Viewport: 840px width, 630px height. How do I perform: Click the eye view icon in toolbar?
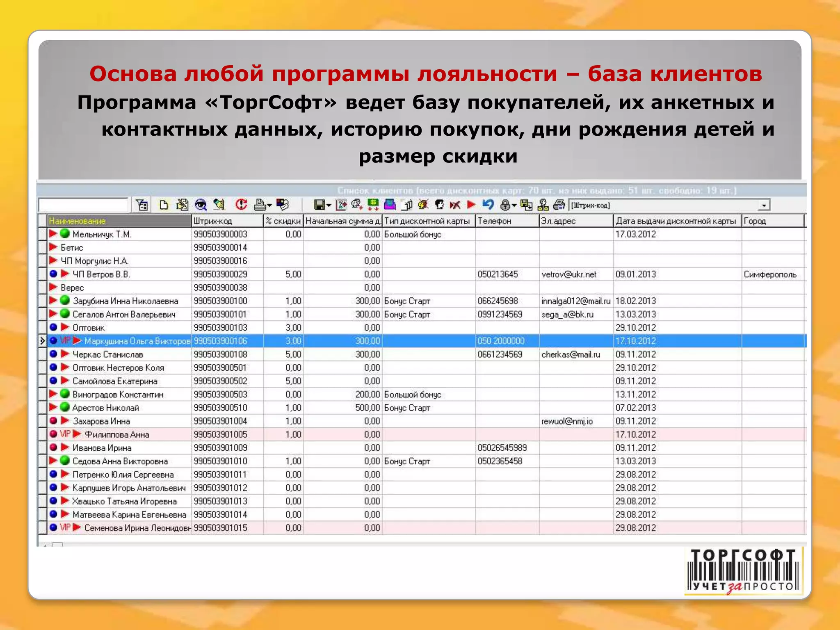pyautogui.click(x=201, y=205)
